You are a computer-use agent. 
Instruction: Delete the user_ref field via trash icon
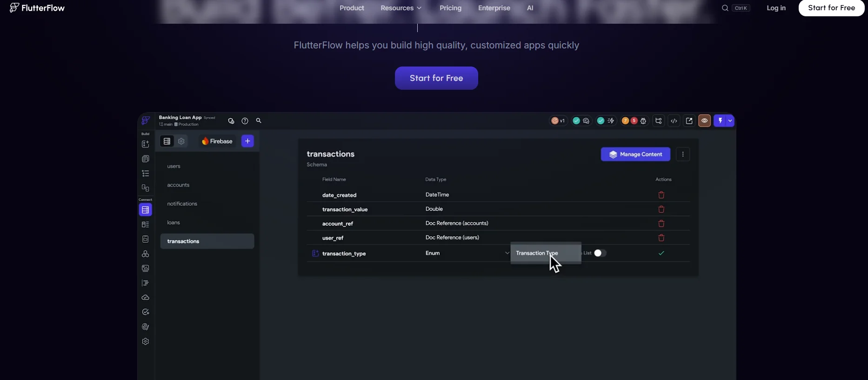tap(661, 238)
